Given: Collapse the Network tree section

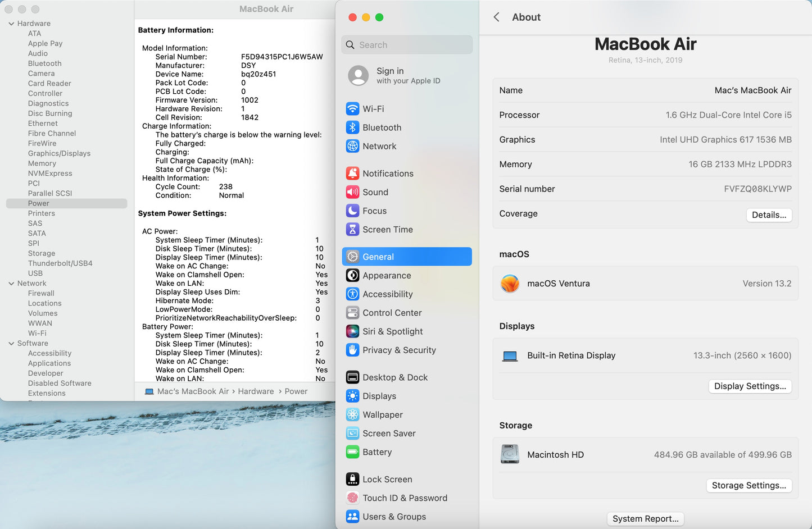Looking at the screenshot, I should pyautogui.click(x=10, y=283).
